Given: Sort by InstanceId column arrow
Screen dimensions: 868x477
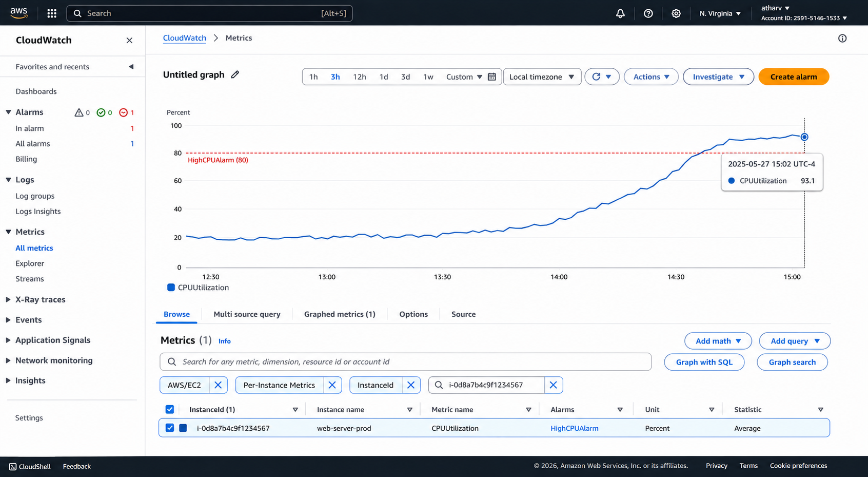Looking at the screenshot, I should [295, 410].
